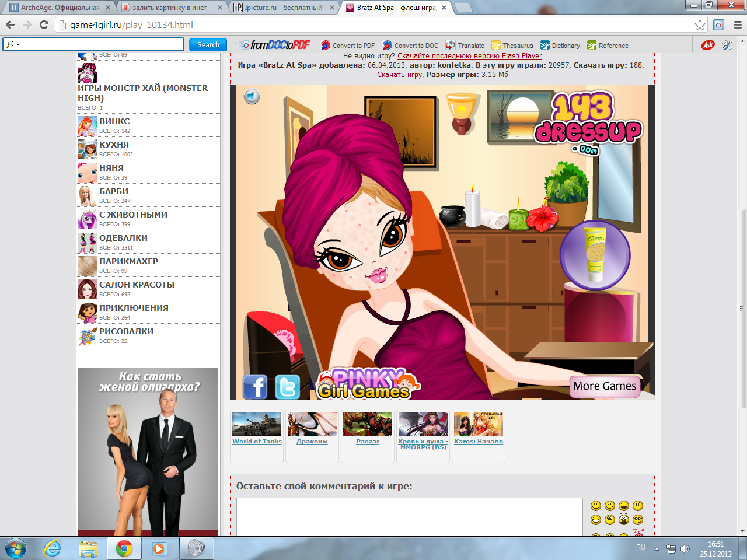The image size is (747, 560).
Task: Open File Explorer from taskbar
Action: [x=88, y=549]
